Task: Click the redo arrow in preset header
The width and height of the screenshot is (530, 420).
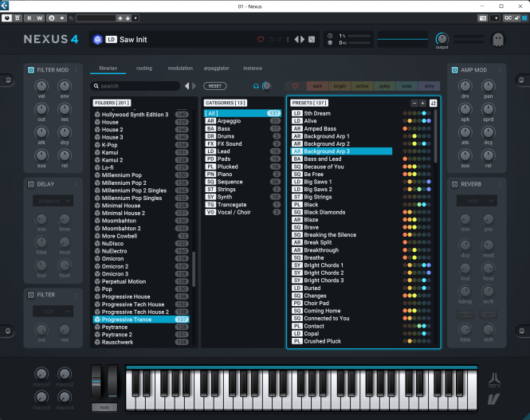Action: tap(279, 40)
